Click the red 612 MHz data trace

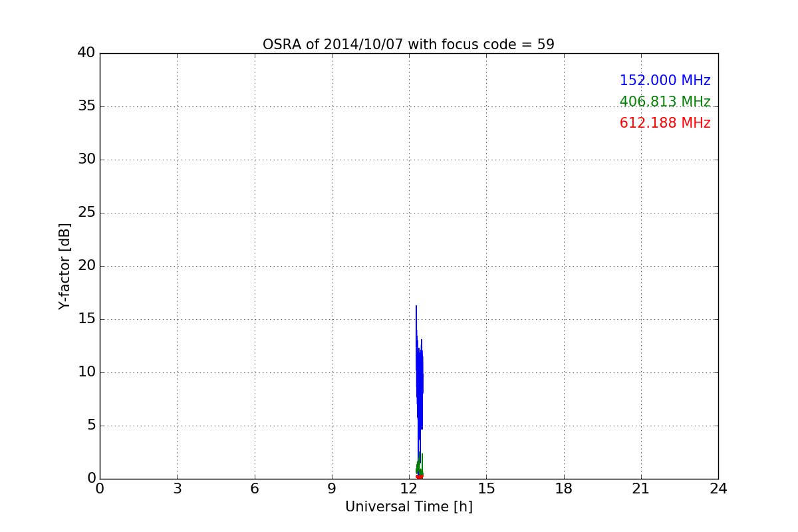click(420, 477)
